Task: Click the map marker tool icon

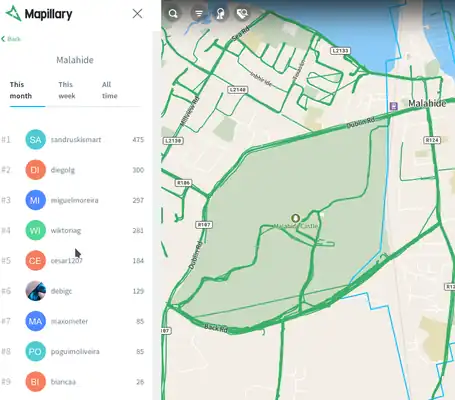Action: pyautogui.click(x=220, y=14)
